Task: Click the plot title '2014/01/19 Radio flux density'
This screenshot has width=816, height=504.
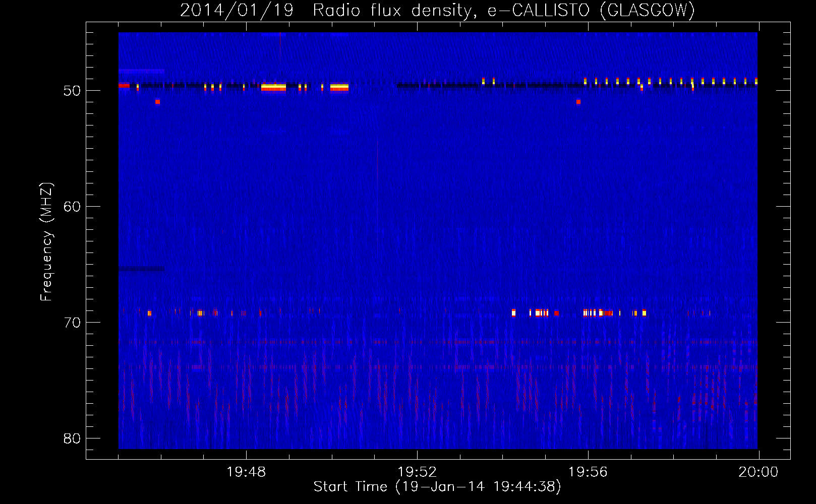Action: [x=437, y=11]
